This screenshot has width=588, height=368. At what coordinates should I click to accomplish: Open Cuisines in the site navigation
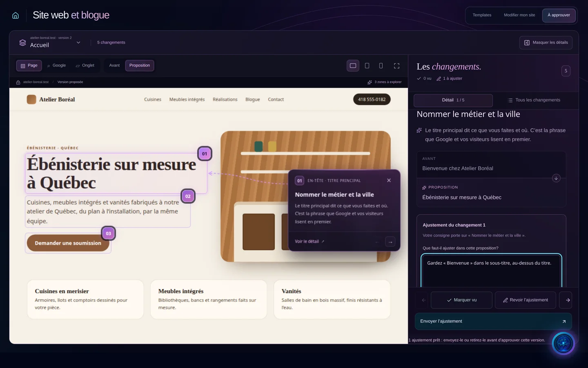(153, 99)
